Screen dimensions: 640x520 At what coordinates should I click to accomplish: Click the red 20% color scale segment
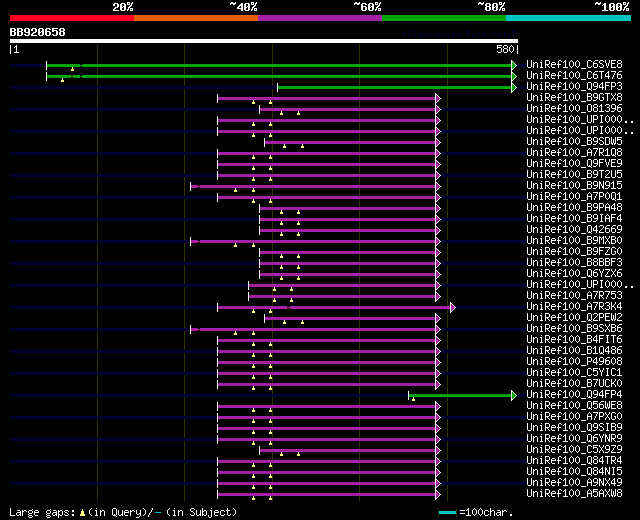tap(72, 18)
